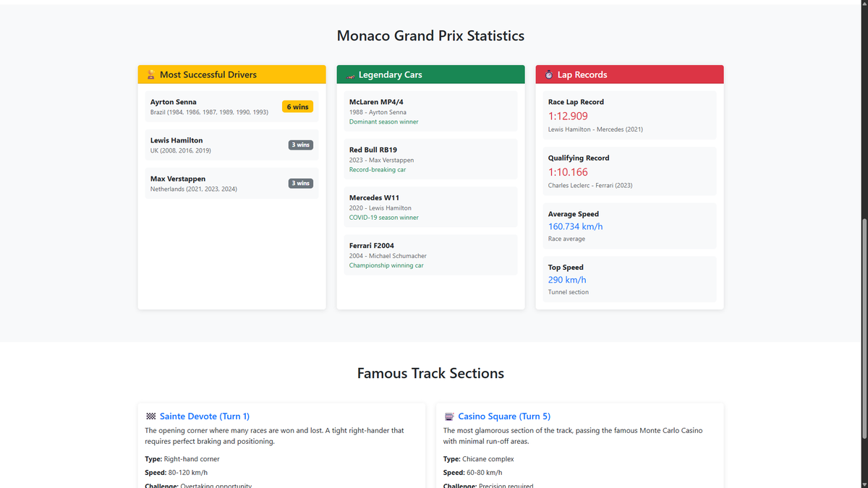Click the Qualifying Record label
Viewport: 868px width, 488px height.
pos(579,158)
